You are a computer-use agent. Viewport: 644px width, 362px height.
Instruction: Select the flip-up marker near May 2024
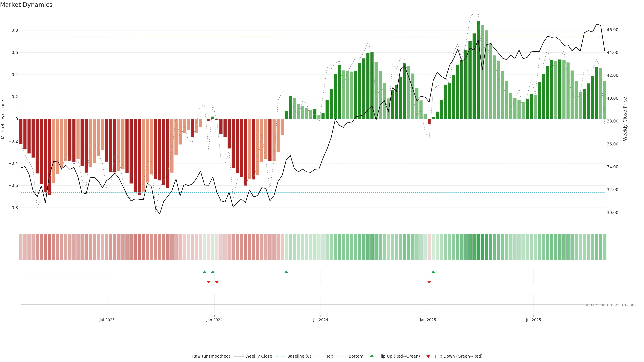(286, 272)
